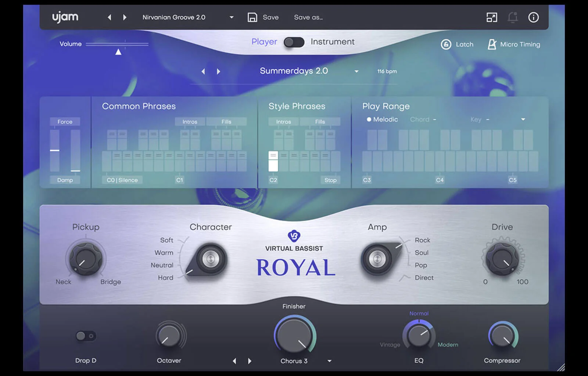Viewport: 588px width, 376px height.
Task: Open Micro Timing settings
Action: coord(513,44)
